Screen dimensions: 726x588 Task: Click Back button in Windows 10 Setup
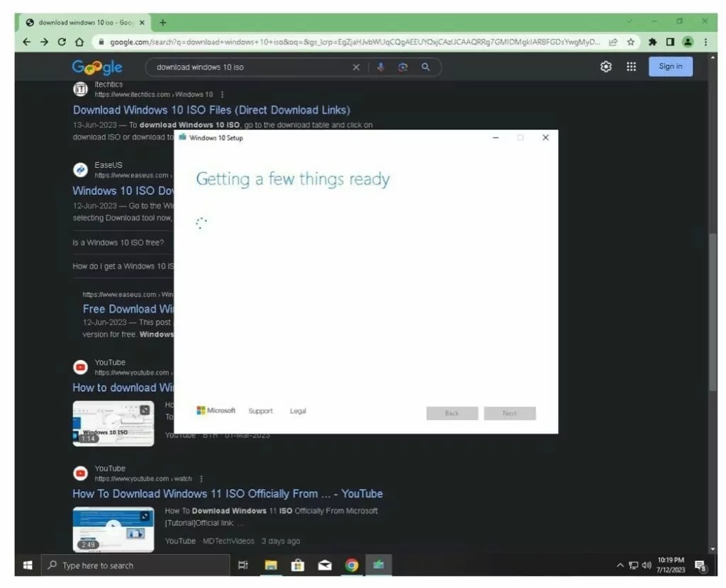tap(452, 413)
